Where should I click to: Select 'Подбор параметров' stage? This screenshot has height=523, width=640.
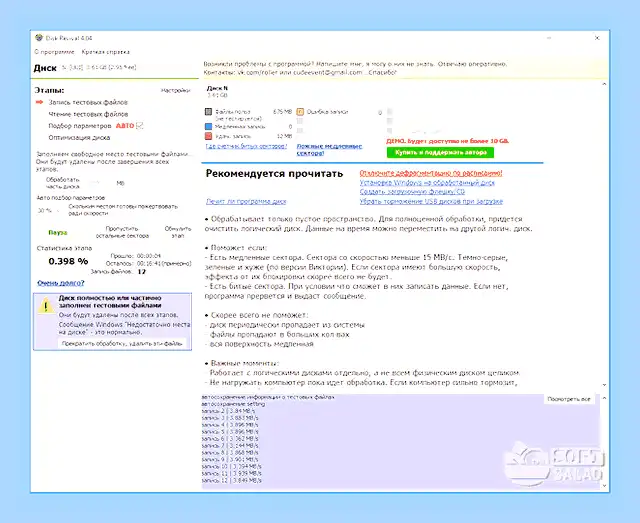[x=80, y=126]
